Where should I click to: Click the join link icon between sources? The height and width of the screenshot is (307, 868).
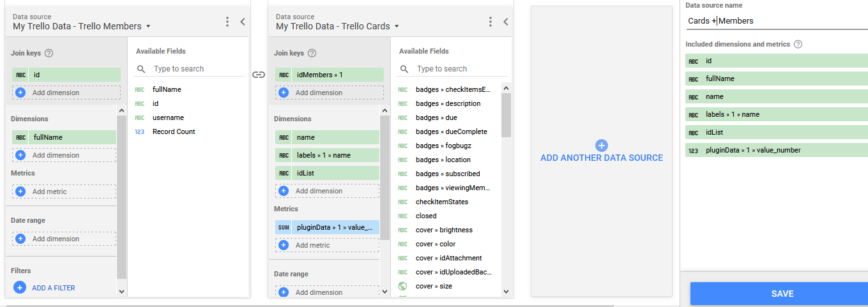coord(259,75)
